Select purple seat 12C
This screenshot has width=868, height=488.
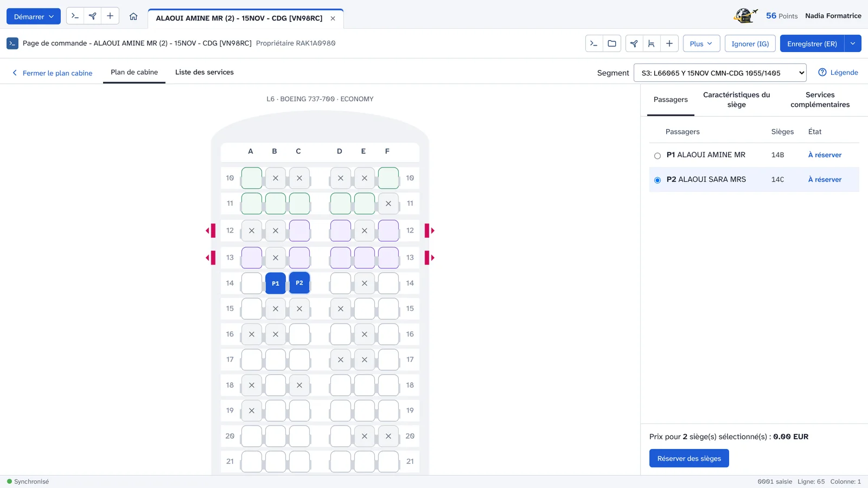pos(299,230)
